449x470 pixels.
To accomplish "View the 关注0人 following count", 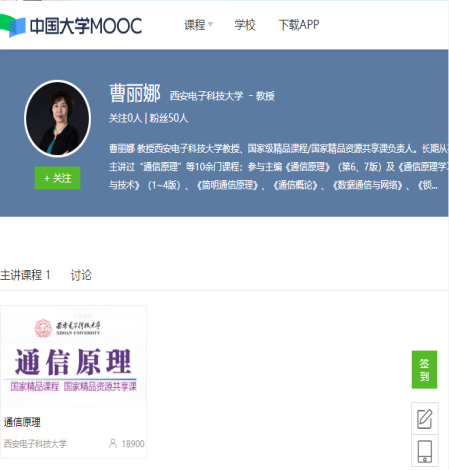I will tap(125, 118).
